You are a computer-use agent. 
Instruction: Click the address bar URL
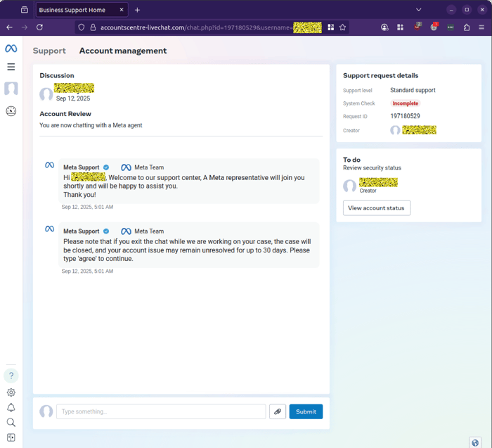click(x=196, y=27)
